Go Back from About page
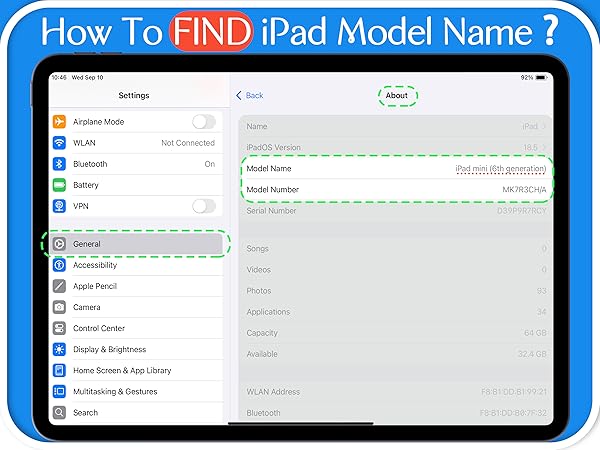 click(x=249, y=95)
